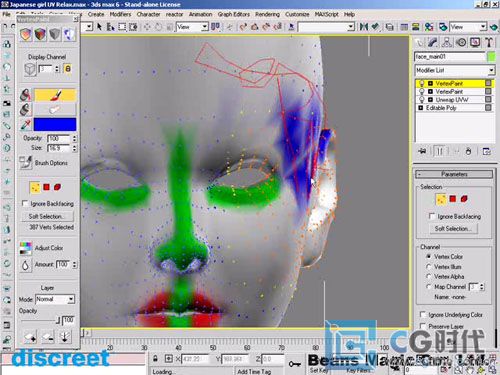Viewport: 500px width, 375px height.
Task: Toggle lightbulb of Unwrap UVW modifier
Action: (422, 99)
